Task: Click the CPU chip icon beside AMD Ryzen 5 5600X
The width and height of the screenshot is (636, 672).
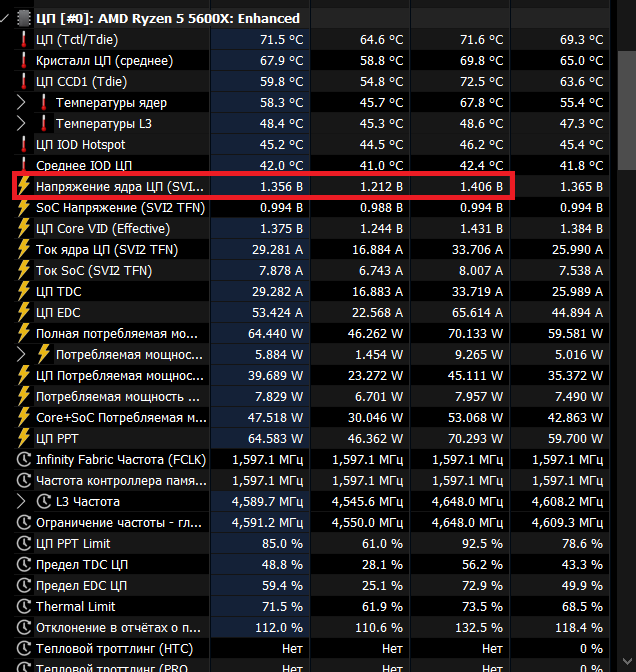Action: pos(24,18)
